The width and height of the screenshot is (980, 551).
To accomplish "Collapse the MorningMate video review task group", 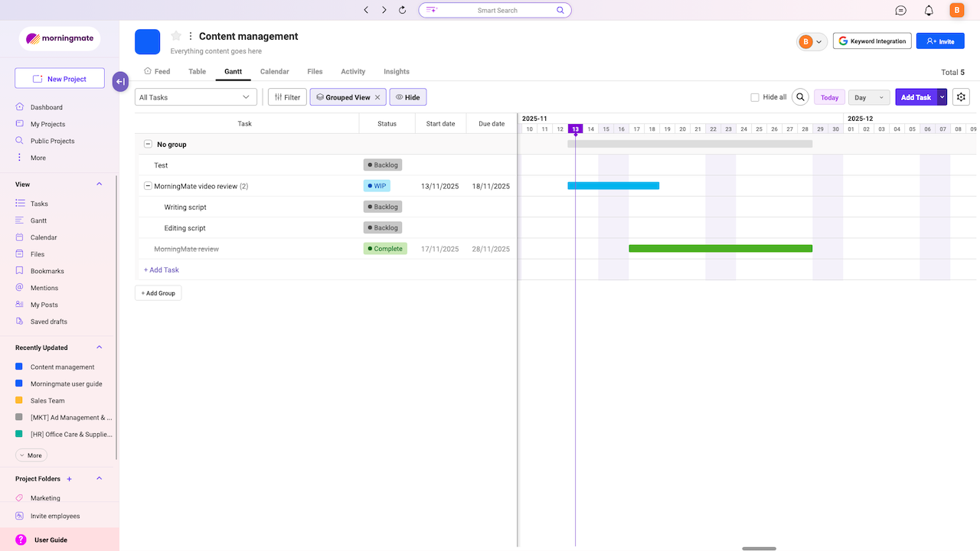I will (x=146, y=185).
